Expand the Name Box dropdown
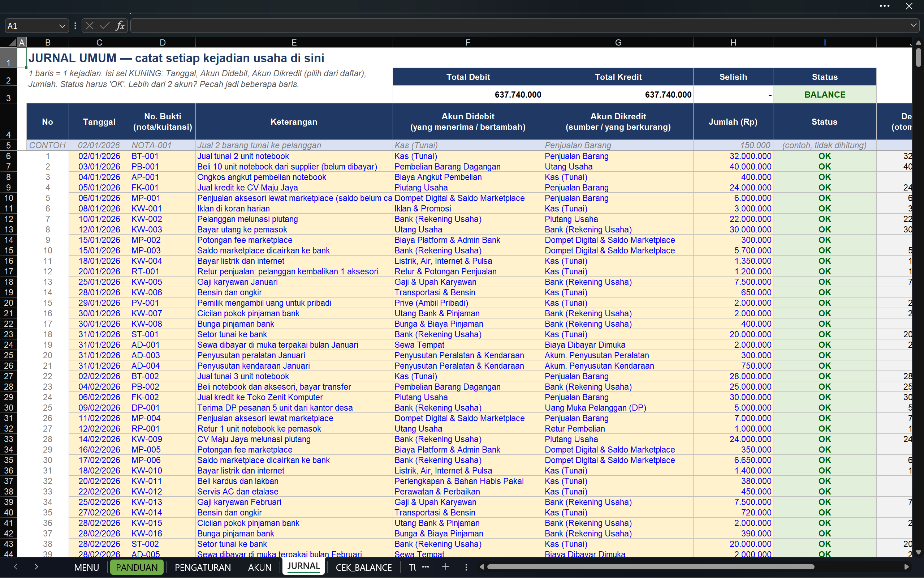 (x=62, y=26)
